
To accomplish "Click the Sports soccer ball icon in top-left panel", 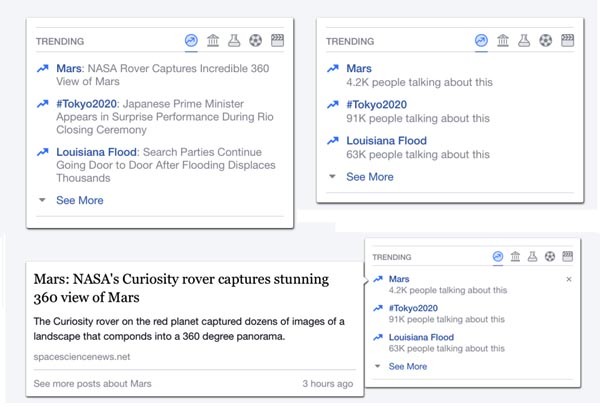I will [x=255, y=41].
